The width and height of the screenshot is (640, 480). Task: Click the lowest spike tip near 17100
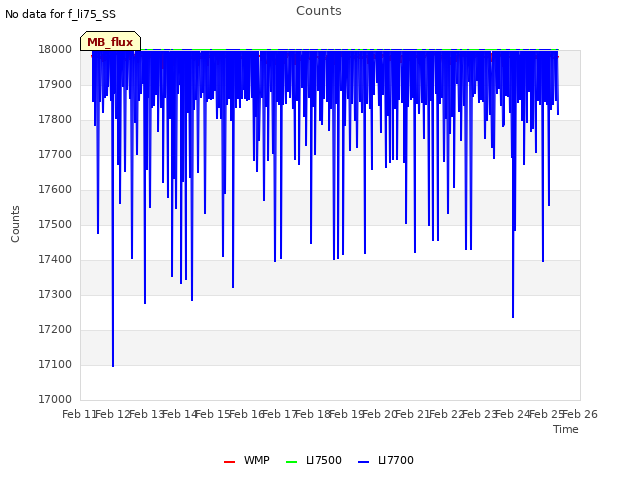(113, 366)
